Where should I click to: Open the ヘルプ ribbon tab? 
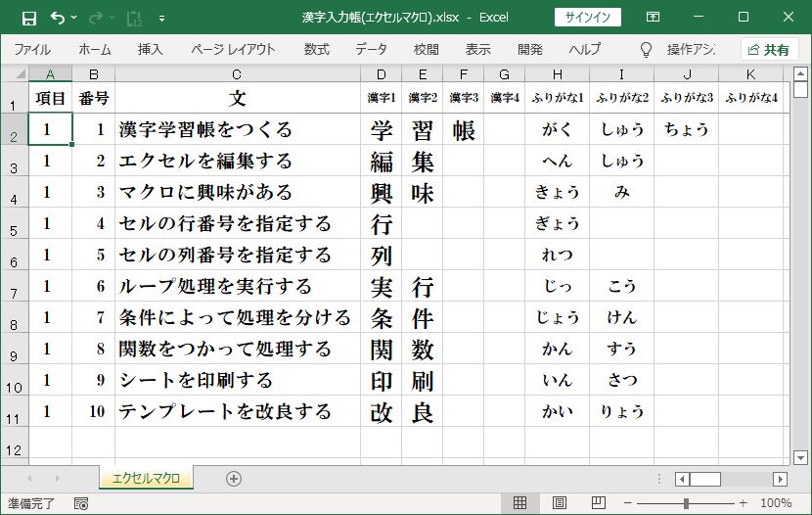[x=585, y=49]
